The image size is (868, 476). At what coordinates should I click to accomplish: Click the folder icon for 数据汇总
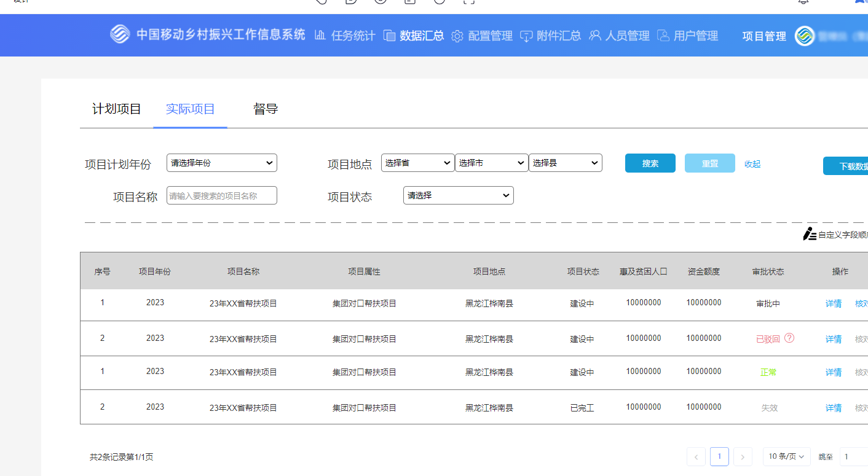389,36
